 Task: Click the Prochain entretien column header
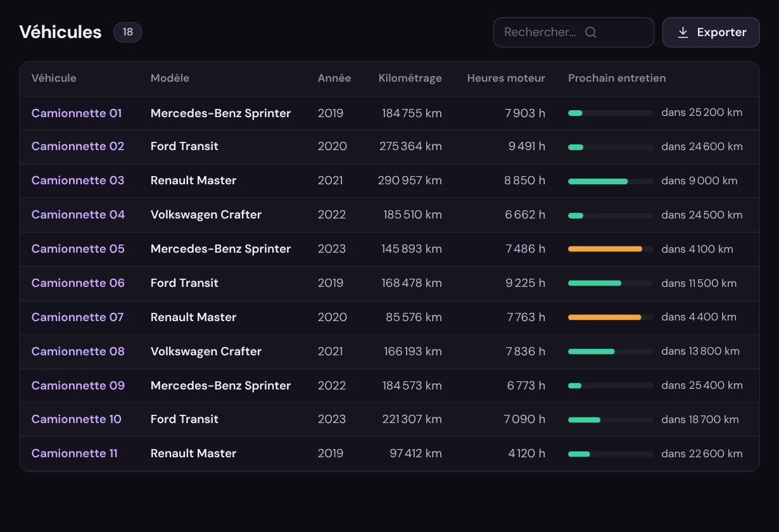(617, 79)
